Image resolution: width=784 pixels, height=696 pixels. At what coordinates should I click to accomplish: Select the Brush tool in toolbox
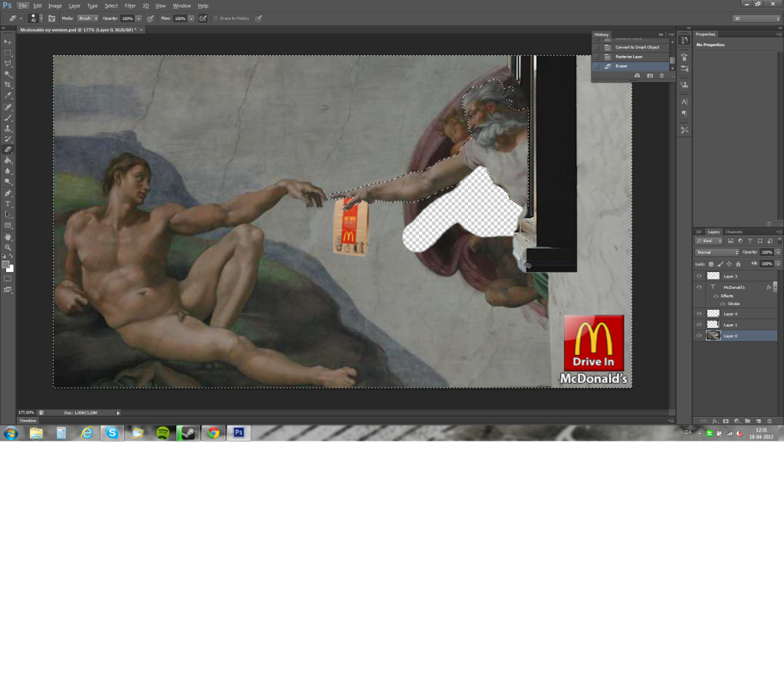8,117
